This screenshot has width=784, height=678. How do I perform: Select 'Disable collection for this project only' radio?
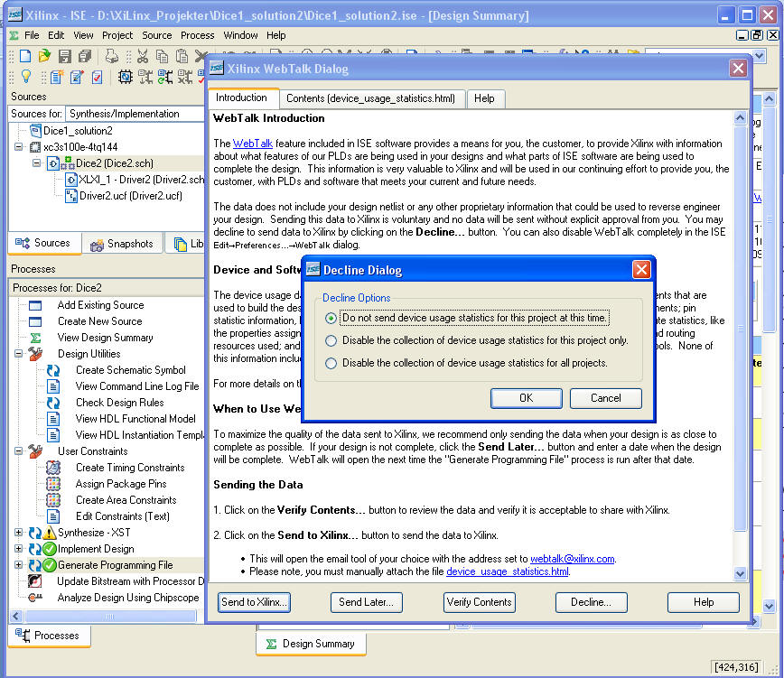(331, 340)
